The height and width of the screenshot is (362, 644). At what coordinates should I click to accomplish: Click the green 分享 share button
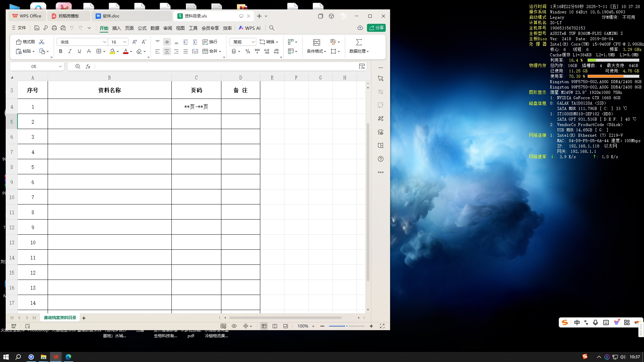coord(376,28)
